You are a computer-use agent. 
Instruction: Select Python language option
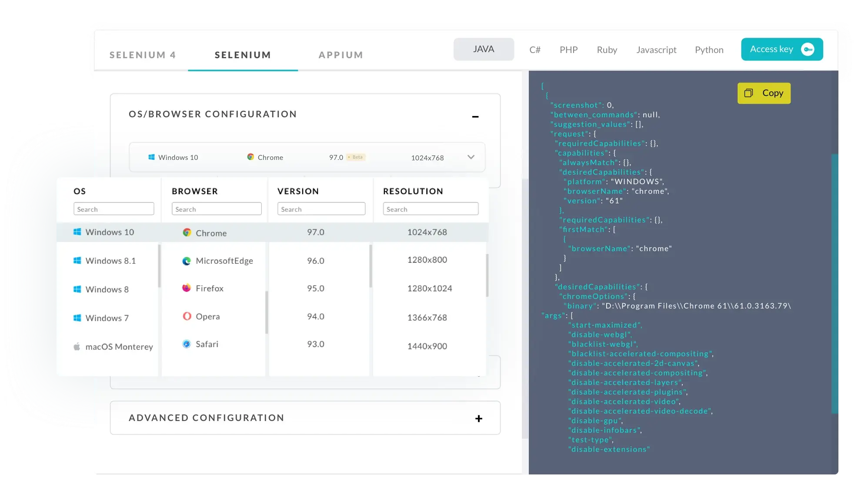(708, 49)
